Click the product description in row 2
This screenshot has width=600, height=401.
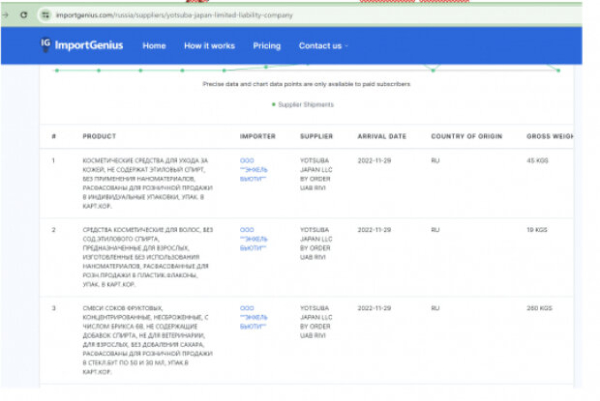(x=148, y=257)
